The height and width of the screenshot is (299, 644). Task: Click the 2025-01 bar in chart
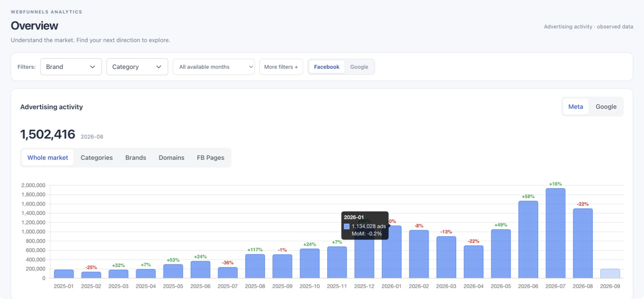tap(64, 274)
